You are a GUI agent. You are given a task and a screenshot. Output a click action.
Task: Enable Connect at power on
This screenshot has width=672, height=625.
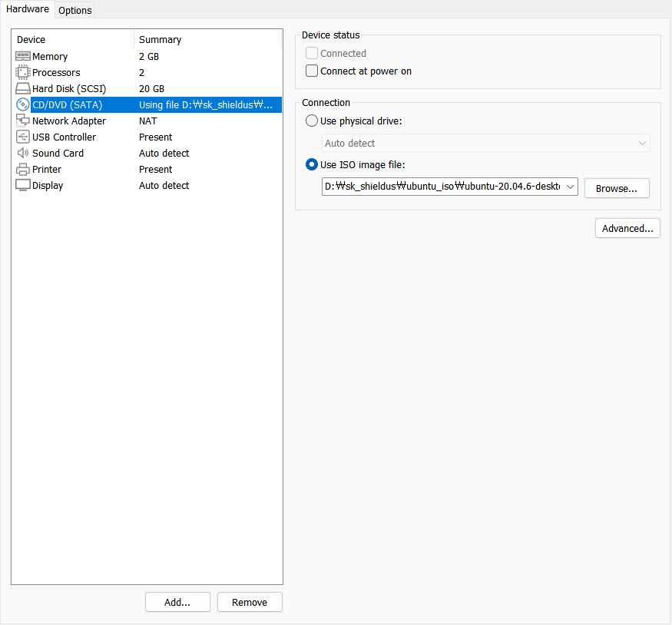coord(312,71)
